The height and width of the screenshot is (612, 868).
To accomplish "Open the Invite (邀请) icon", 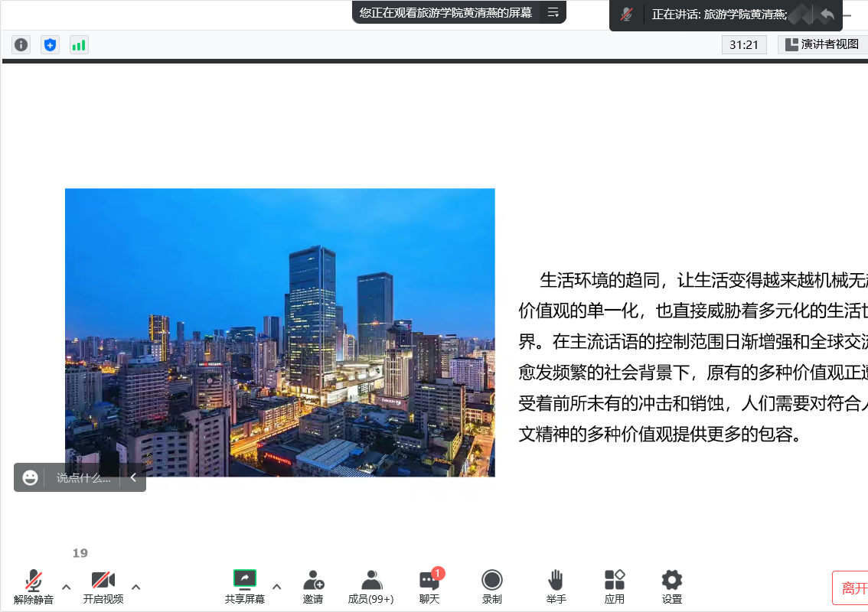I will [x=313, y=586].
